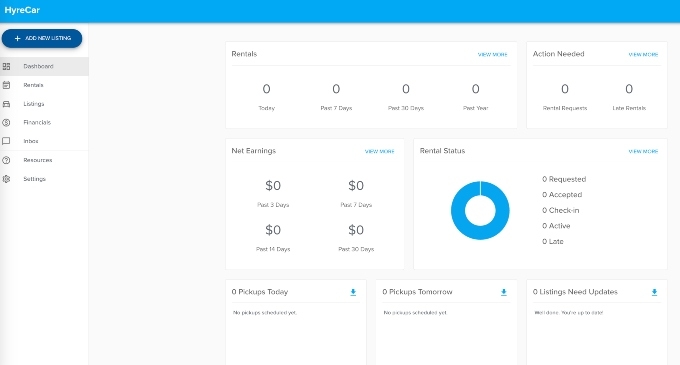The height and width of the screenshot is (365, 680).
Task: Click the Add New Listing button
Action: point(42,38)
